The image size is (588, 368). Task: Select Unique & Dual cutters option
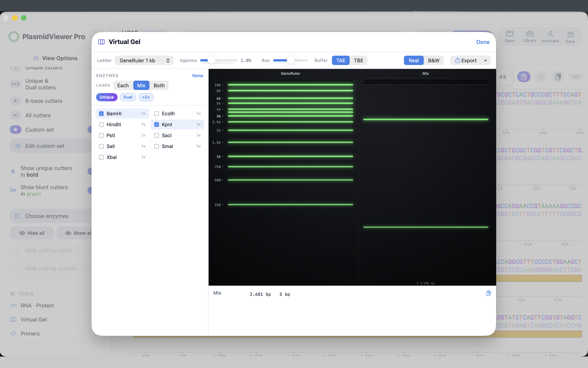[x=40, y=84]
